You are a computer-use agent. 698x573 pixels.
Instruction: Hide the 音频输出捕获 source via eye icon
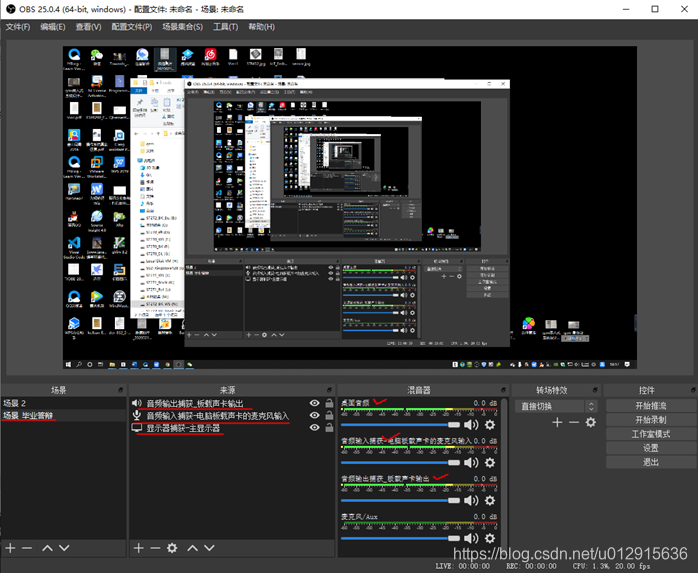tap(314, 403)
